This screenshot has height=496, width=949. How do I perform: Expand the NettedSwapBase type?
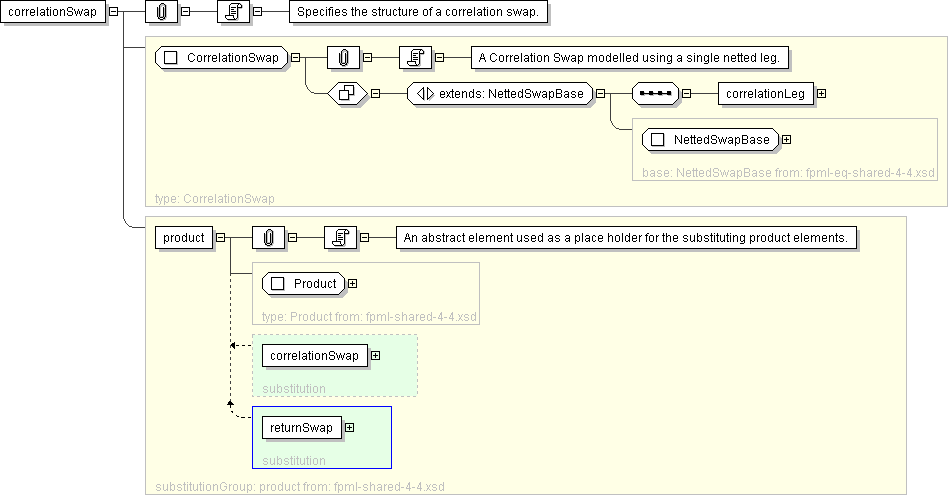(x=786, y=140)
